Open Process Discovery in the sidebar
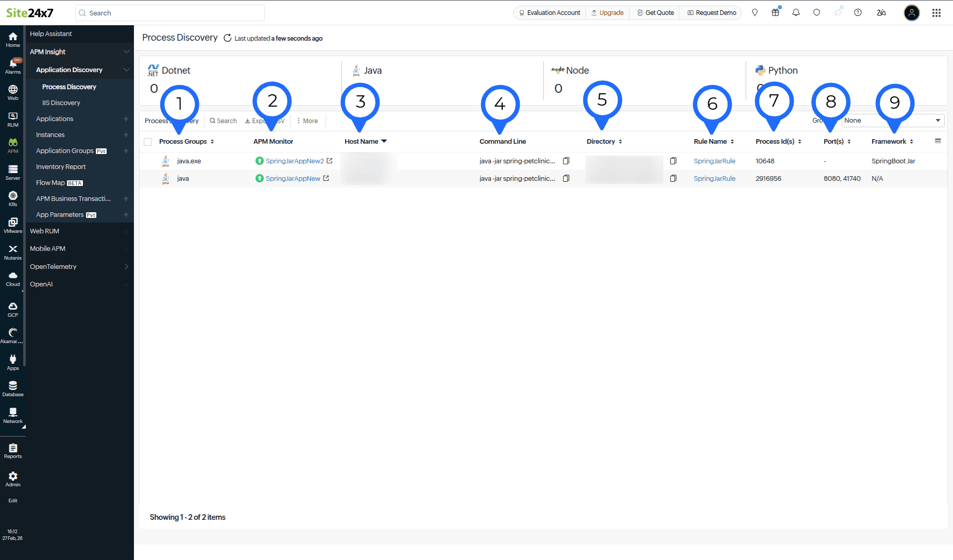Image resolution: width=953 pixels, height=560 pixels. point(69,87)
